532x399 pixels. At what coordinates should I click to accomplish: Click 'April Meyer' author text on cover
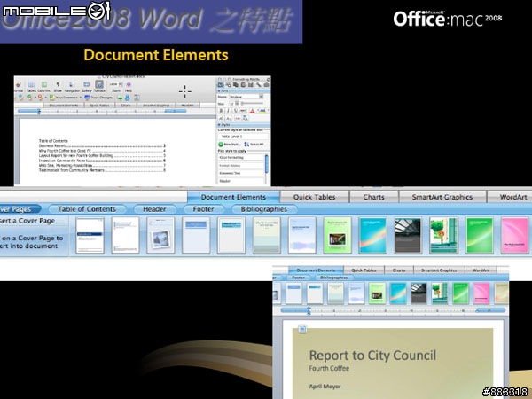[325, 386]
